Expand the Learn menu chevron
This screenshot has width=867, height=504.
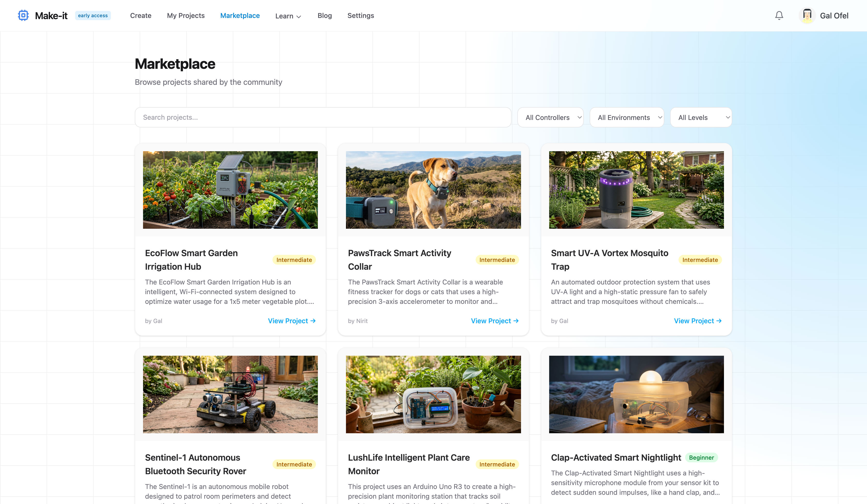point(299,16)
